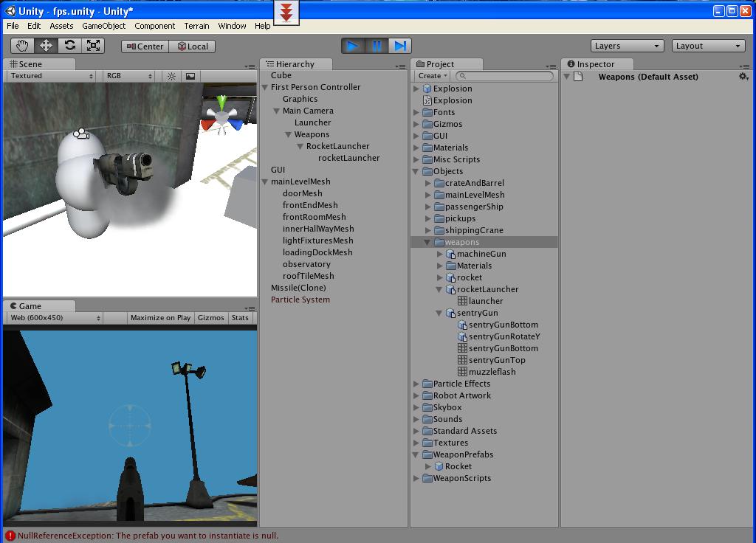This screenshot has height=543, width=756.
Task: Select the Move transform tool
Action: click(46, 46)
